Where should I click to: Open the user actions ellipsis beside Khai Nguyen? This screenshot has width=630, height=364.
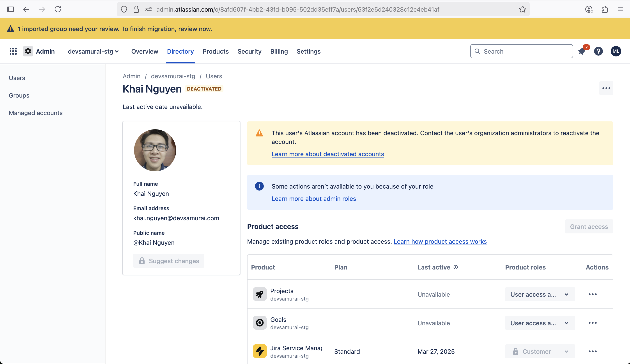(x=606, y=88)
